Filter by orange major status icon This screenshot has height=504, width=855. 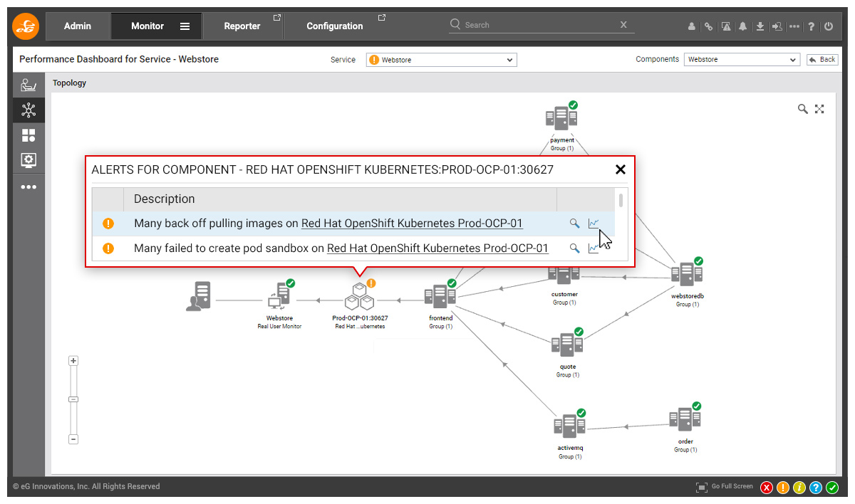pyautogui.click(x=783, y=488)
